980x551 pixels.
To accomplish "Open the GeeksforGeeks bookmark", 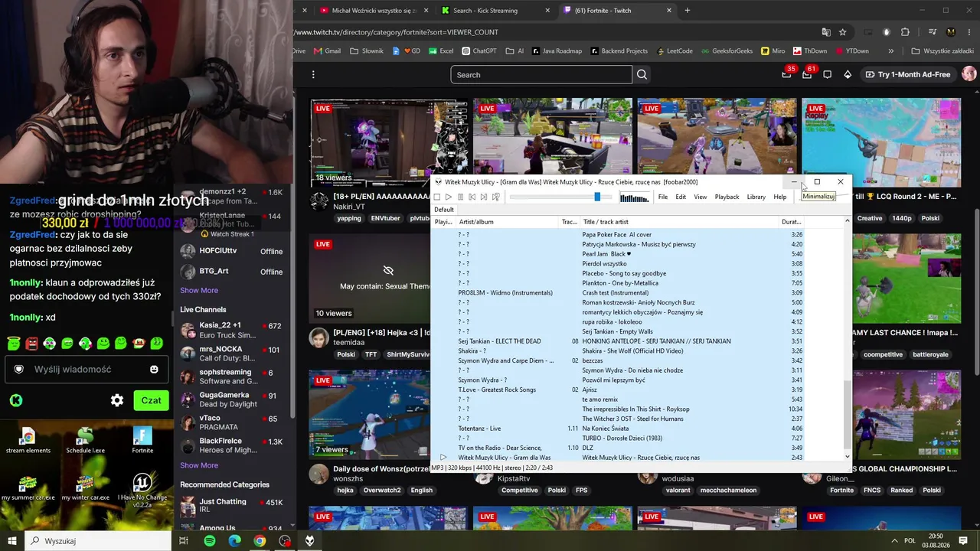I will 727,51.
